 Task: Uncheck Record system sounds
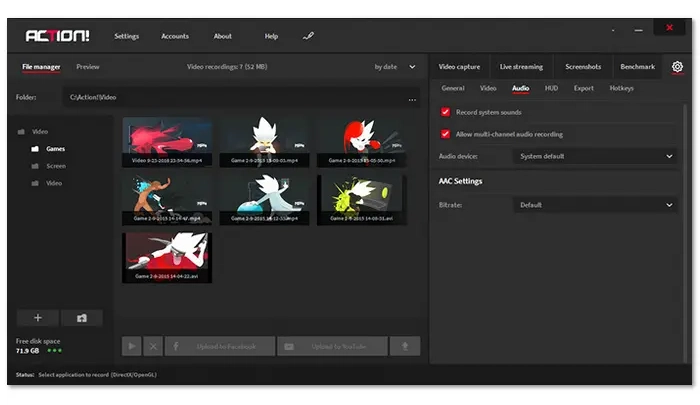445,112
